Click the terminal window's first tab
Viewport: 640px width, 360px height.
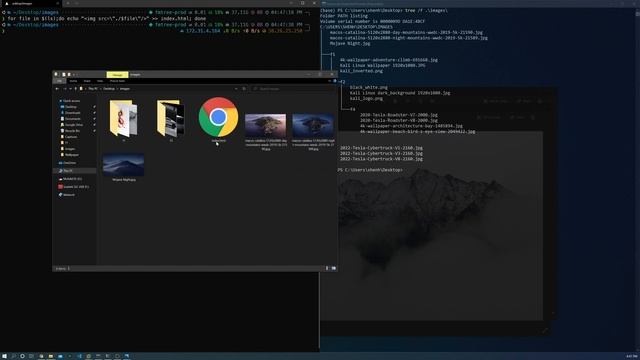pos(31,3)
